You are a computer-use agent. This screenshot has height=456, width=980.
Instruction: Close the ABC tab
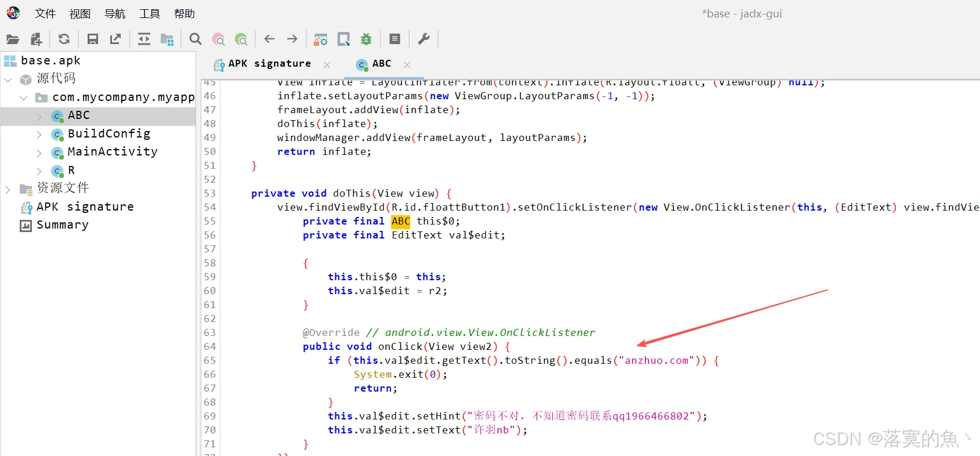pyautogui.click(x=407, y=65)
